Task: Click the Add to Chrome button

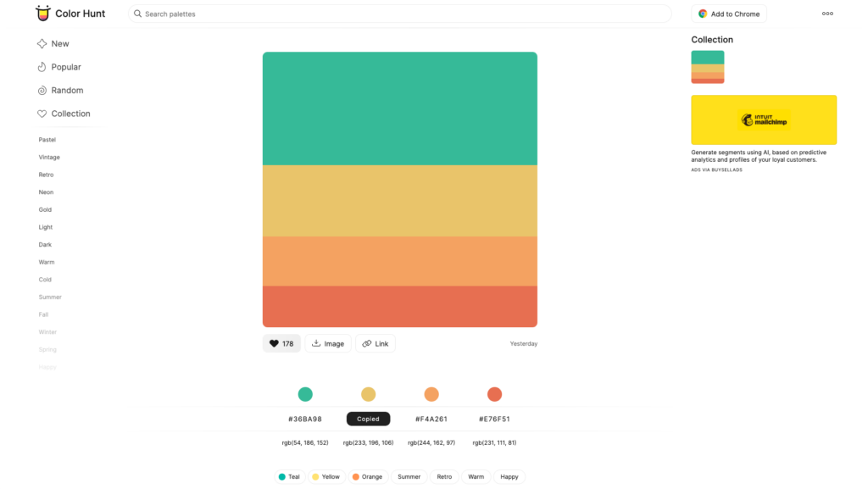Action: (728, 14)
